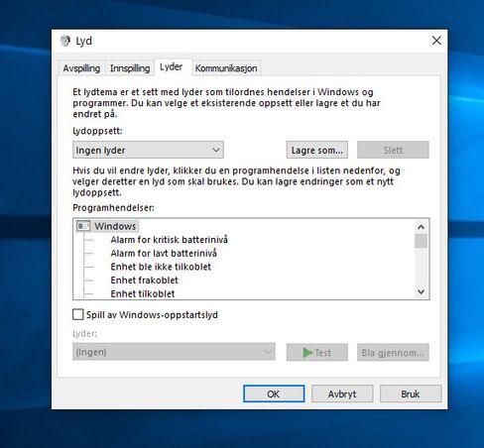484x448 pixels.
Task: Apply changes with Bruk button
Action: [411, 393]
